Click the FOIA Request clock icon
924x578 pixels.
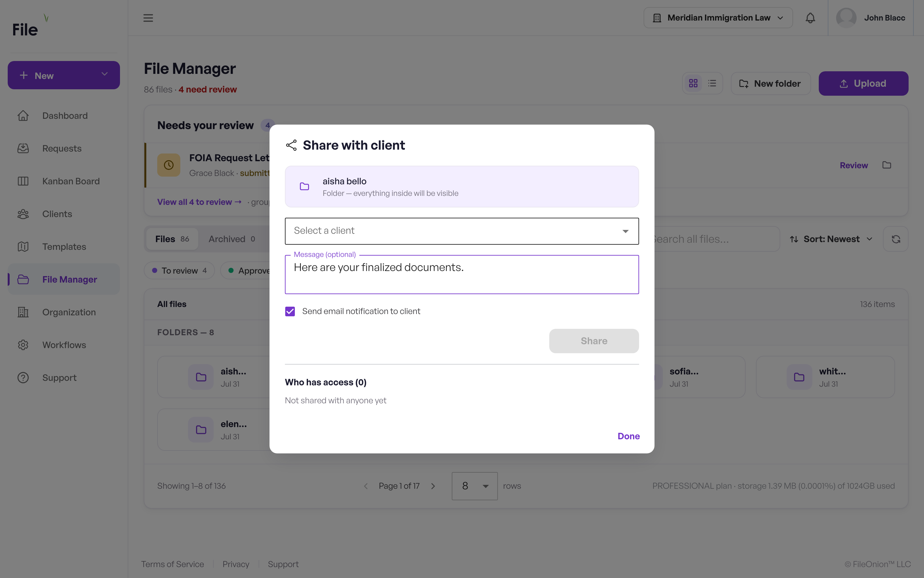(169, 165)
